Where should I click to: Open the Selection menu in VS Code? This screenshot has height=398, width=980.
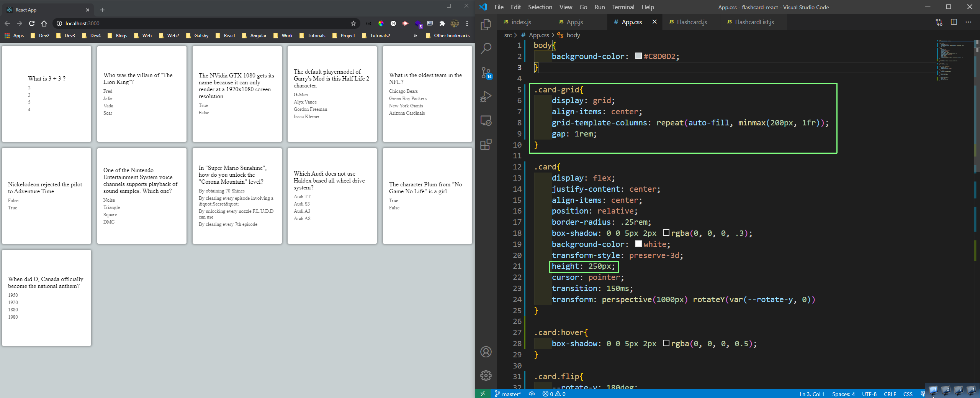pyautogui.click(x=540, y=7)
